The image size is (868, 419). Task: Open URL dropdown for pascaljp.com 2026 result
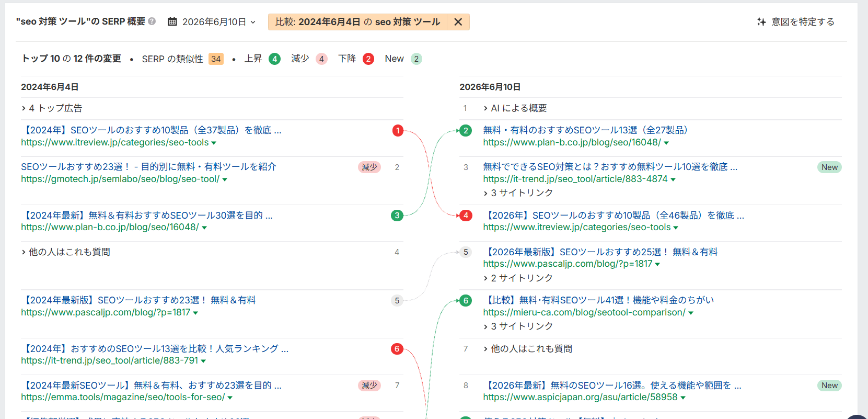point(657,264)
